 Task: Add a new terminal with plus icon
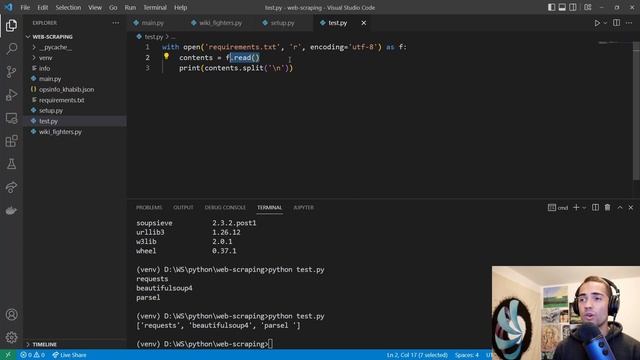[576, 207]
